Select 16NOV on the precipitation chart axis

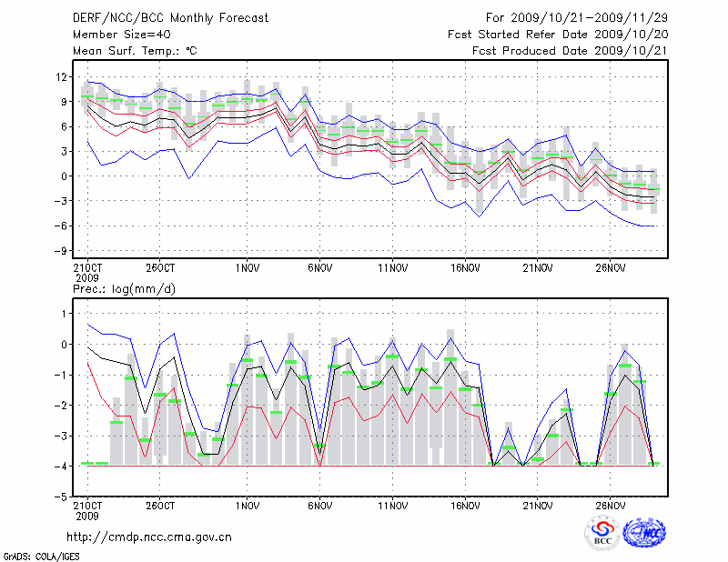tap(465, 505)
